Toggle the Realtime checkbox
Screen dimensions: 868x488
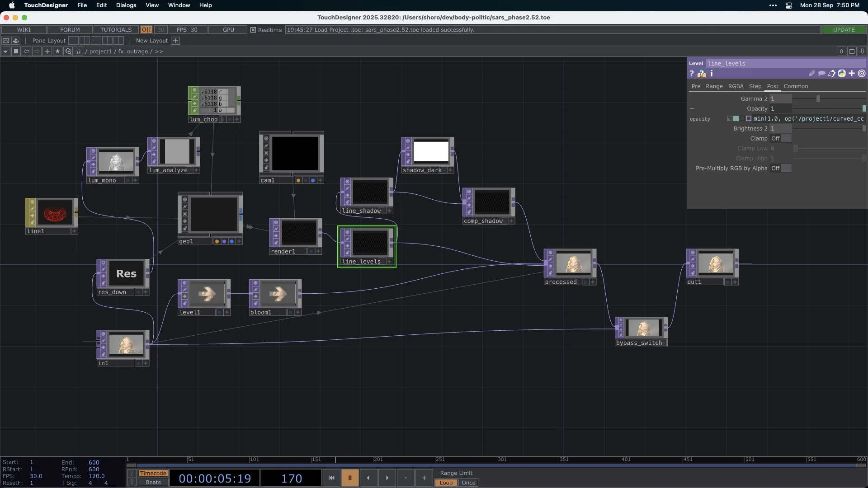[x=253, y=30]
